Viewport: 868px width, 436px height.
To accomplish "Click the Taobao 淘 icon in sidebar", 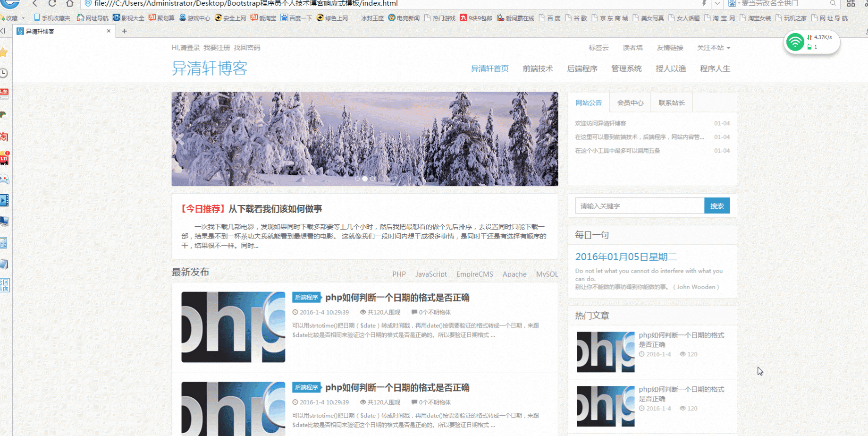I will (x=4, y=137).
